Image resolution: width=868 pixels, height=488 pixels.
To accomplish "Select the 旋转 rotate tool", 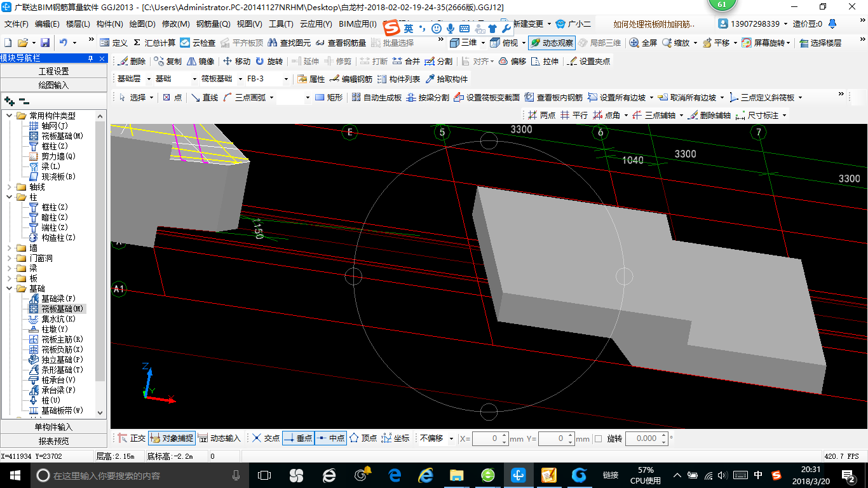I will click(x=269, y=61).
